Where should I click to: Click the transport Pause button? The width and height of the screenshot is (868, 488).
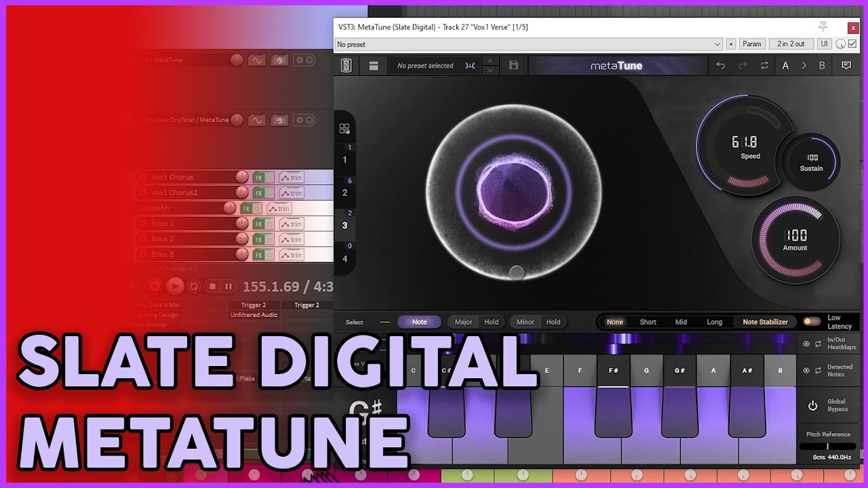(x=229, y=287)
